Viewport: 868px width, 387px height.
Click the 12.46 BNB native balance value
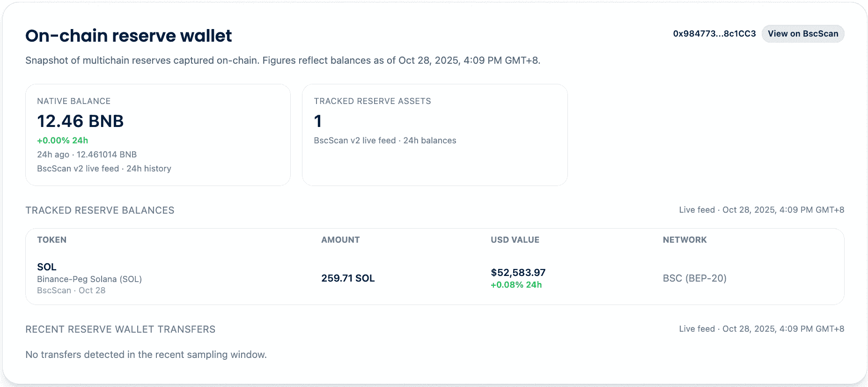(80, 121)
